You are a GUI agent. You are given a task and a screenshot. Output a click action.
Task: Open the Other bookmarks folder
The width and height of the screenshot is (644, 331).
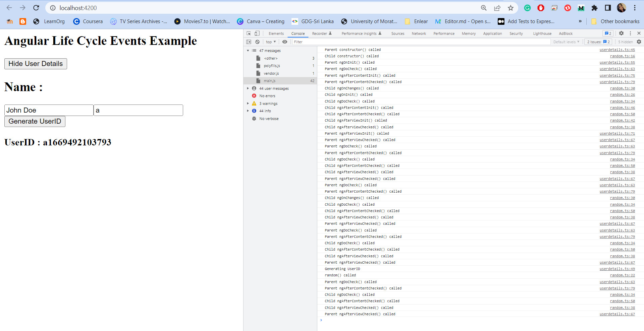[615, 21]
